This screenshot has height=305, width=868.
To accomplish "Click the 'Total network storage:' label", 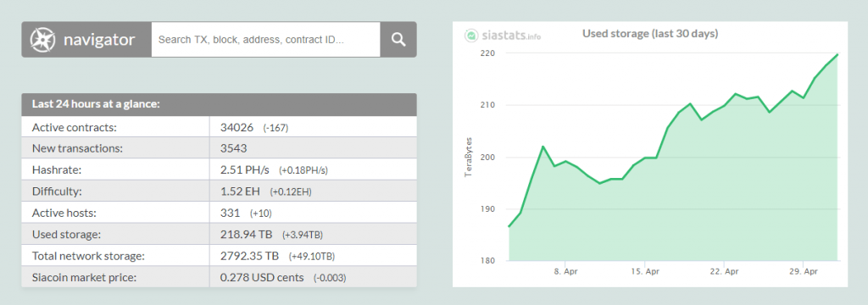I will tap(88, 257).
